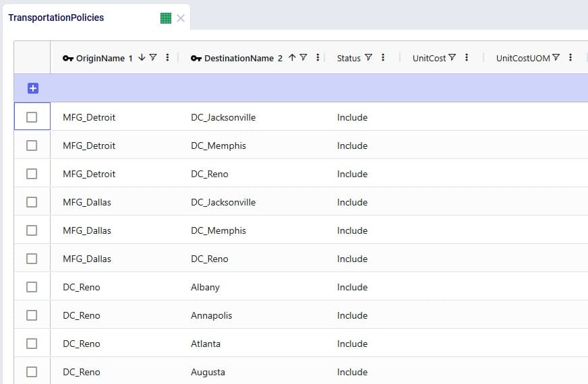Check the MFG_Dallas to DC_Jacksonville row
588x384 pixels.
click(32, 202)
